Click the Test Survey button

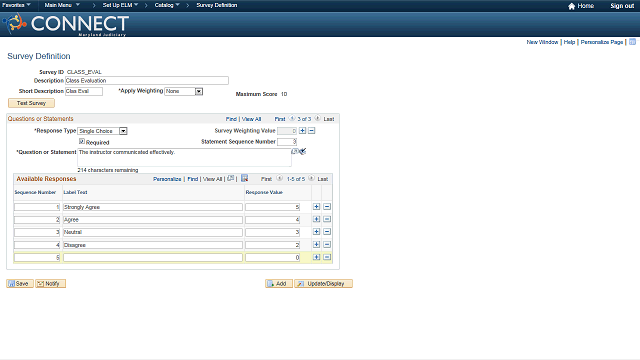[31, 103]
